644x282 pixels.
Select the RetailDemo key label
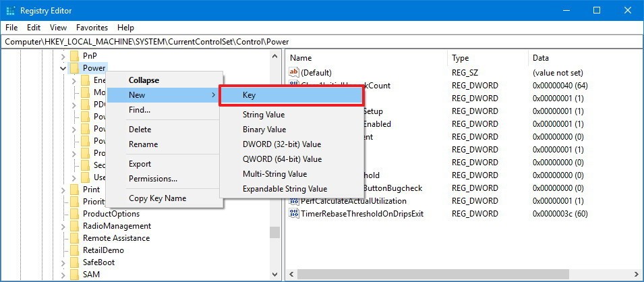click(103, 250)
